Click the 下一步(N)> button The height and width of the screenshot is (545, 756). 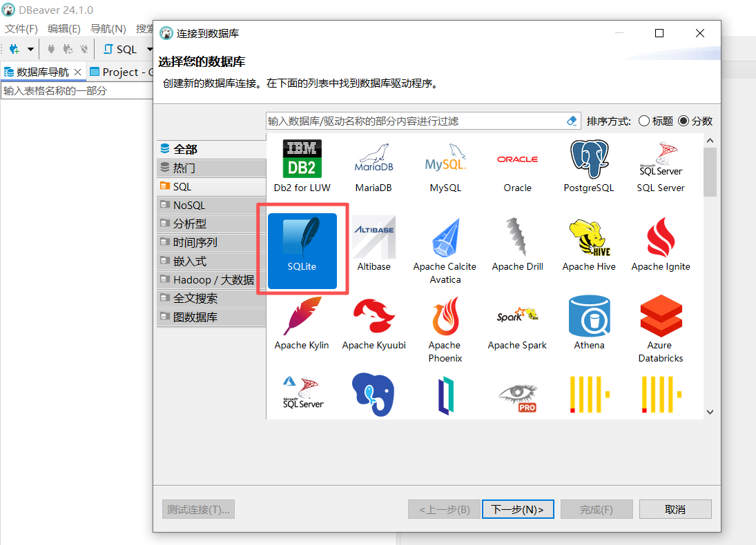click(x=518, y=509)
